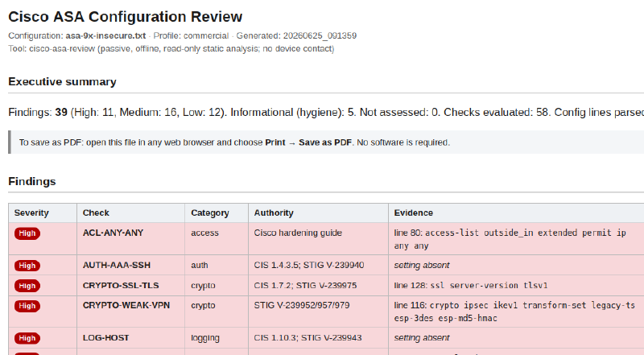The height and width of the screenshot is (355, 644).
Task: Click CIS 1.4.3.5; STIG V-239940 authority
Action: 309,266
